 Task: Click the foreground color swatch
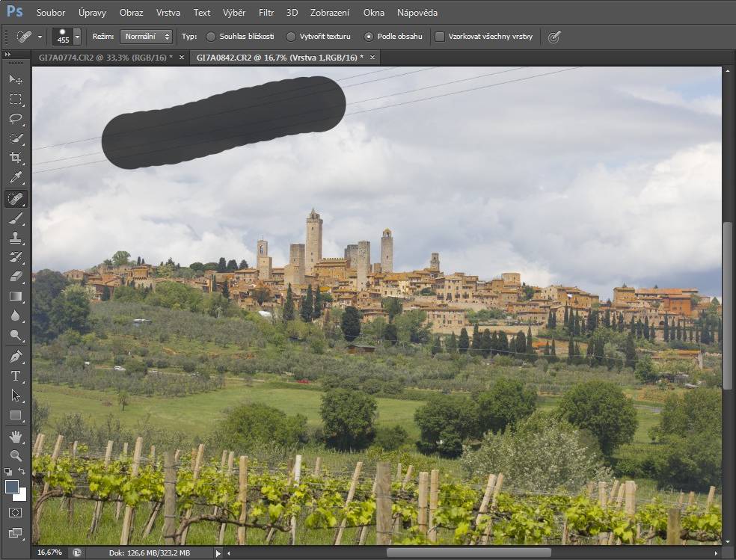(12, 487)
